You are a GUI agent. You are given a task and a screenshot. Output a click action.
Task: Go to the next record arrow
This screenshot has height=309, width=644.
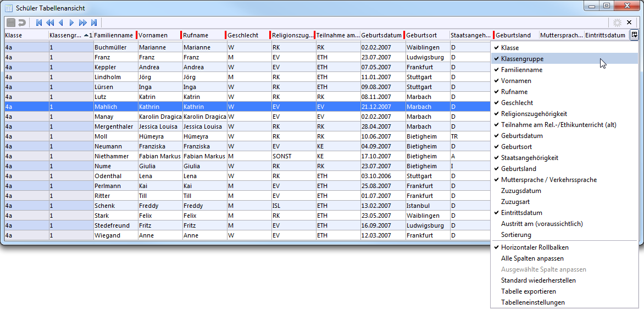click(71, 23)
